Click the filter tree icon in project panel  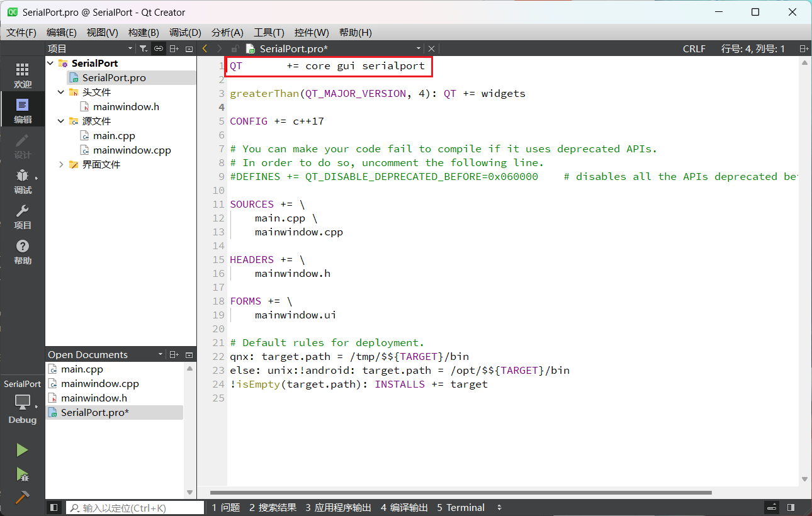(x=144, y=48)
